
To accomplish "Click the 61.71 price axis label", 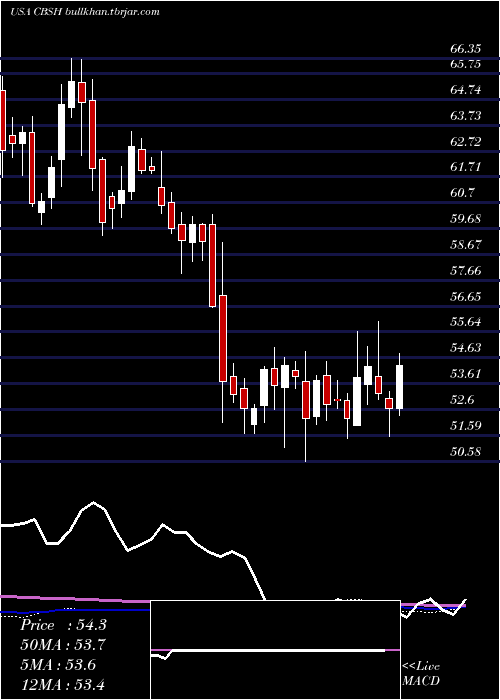I will pos(466,167).
